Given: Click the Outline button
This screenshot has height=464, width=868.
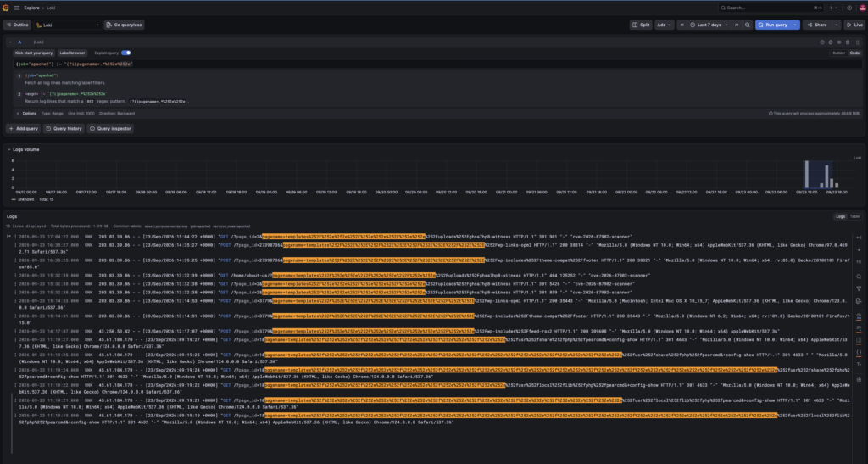Looking at the screenshot, I should click(18, 25).
